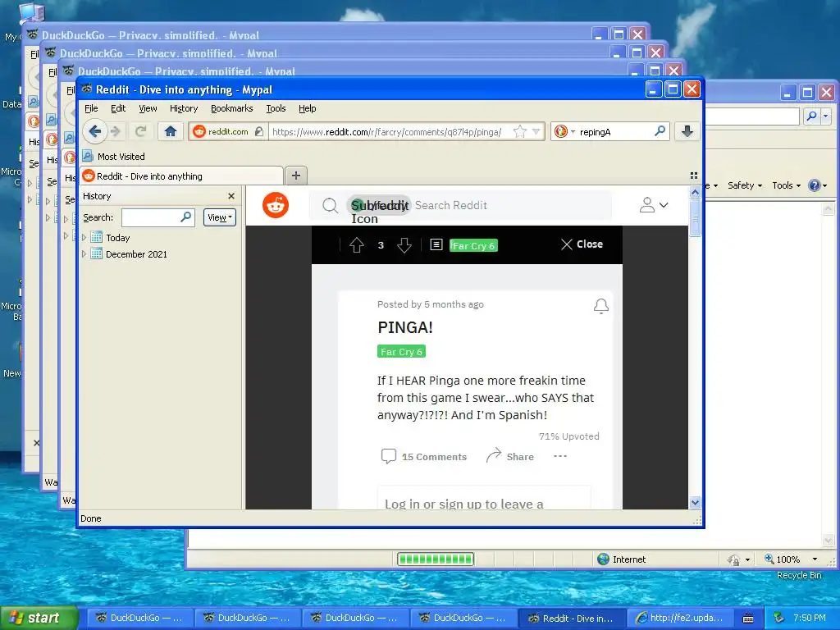840x630 pixels.
Task: Click the Far Cry 6 flair in black bar
Action: pyautogui.click(x=473, y=245)
